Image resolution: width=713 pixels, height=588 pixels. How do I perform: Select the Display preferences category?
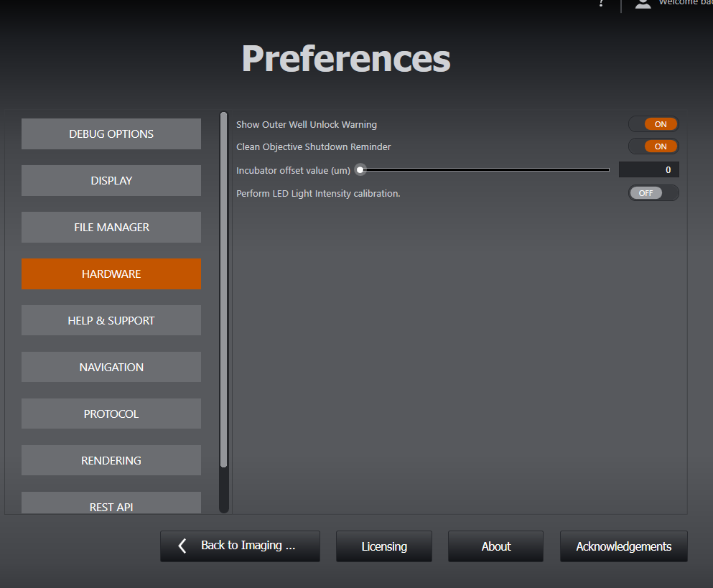111,181
